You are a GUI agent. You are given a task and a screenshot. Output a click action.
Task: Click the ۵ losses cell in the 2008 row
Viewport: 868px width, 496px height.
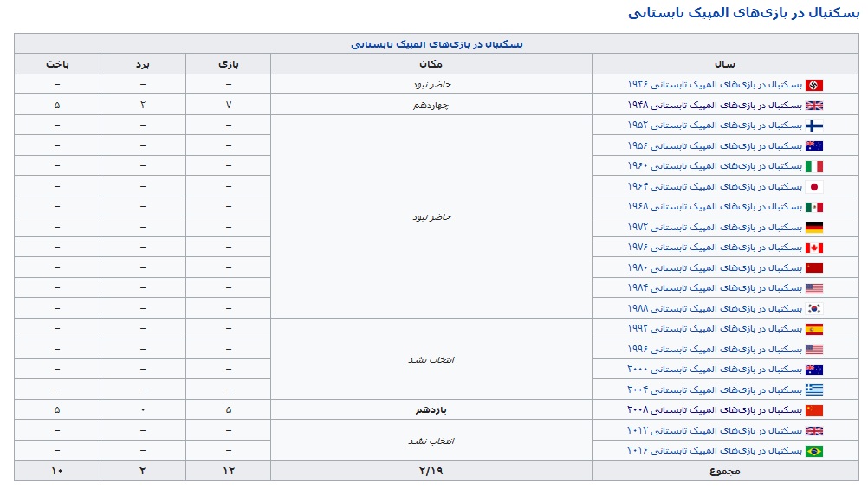click(57, 409)
